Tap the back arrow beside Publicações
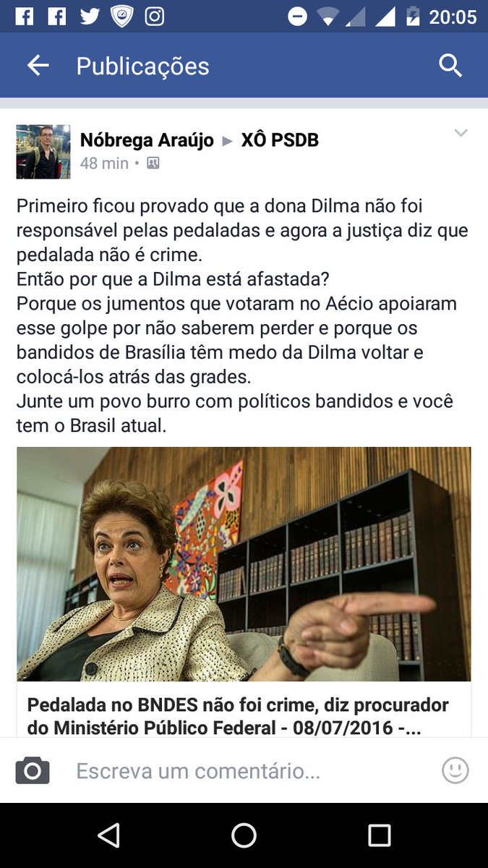Image resolution: width=488 pixels, height=868 pixels. coord(38,66)
